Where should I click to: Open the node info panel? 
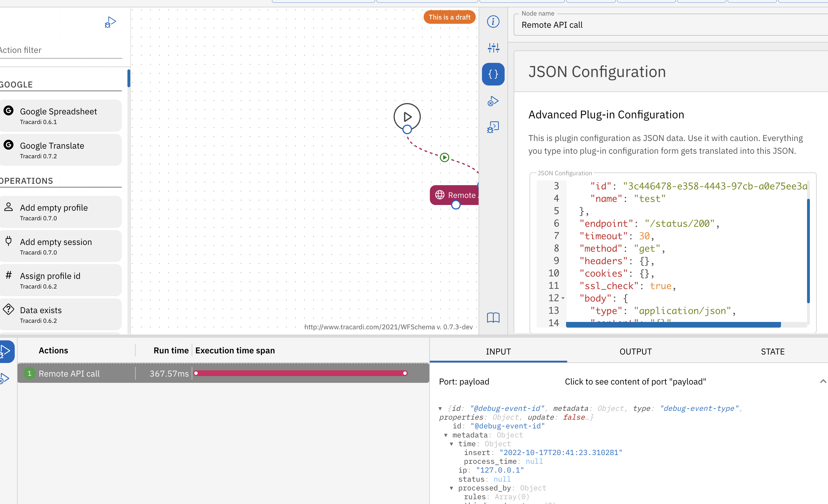[x=493, y=22]
